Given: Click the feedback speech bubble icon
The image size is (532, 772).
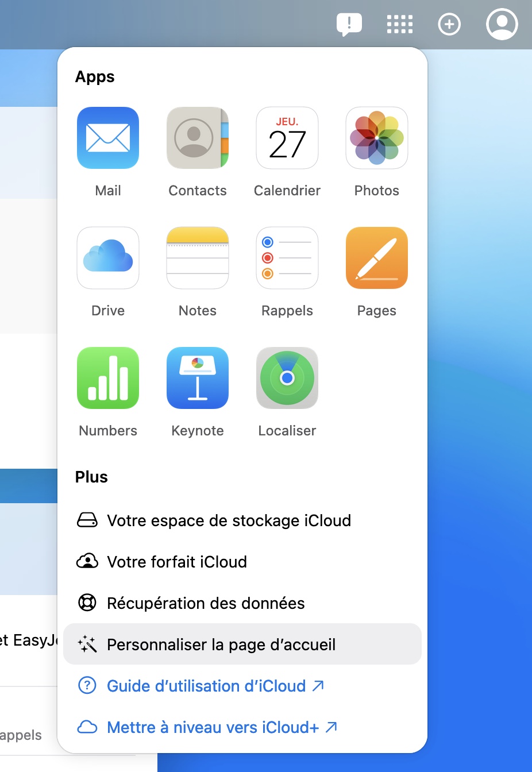Looking at the screenshot, I should [349, 25].
